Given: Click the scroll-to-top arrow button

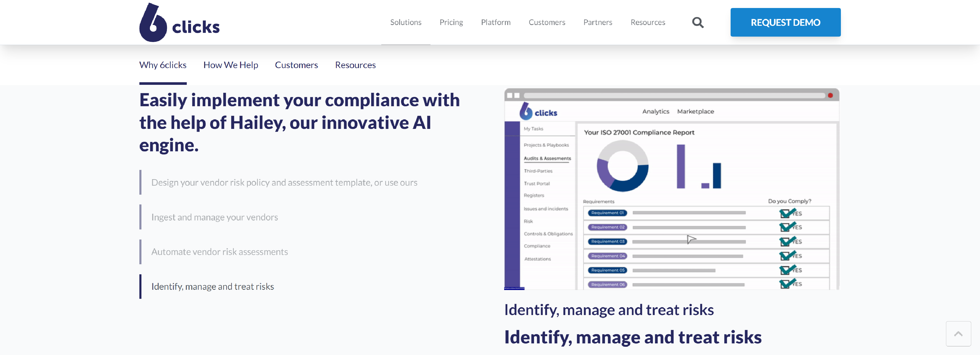Looking at the screenshot, I should pyautogui.click(x=958, y=333).
